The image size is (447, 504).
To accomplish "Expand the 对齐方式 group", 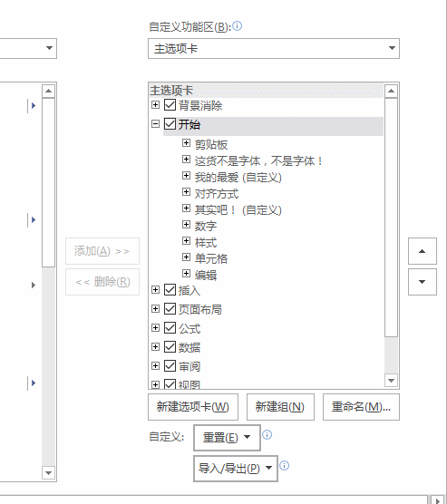I will click(186, 192).
